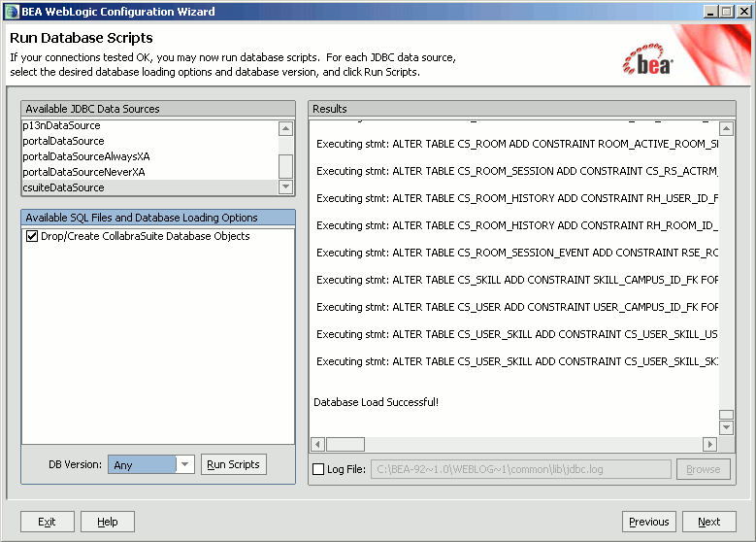The height and width of the screenshot is (542, 756).
Task: Minimize the Configuration Wizard window
Action: coord(709,12)
